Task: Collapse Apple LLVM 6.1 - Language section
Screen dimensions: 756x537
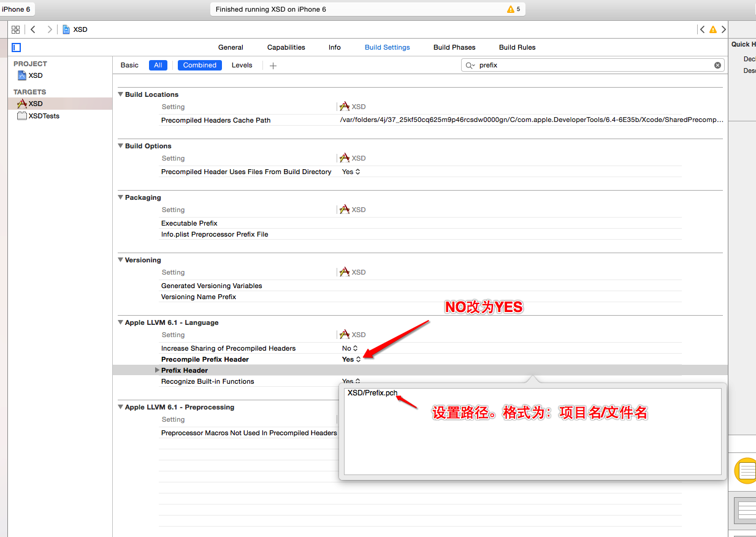Action: tap(121, 322)
